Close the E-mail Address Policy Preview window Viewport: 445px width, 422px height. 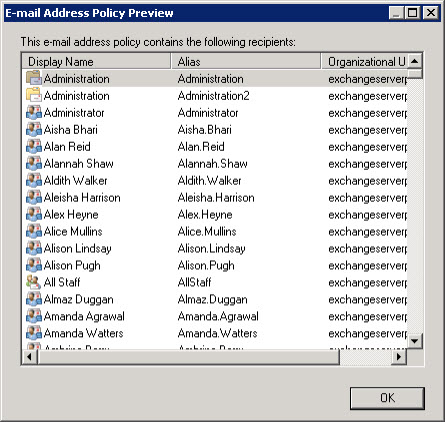(x=431, y=13)
